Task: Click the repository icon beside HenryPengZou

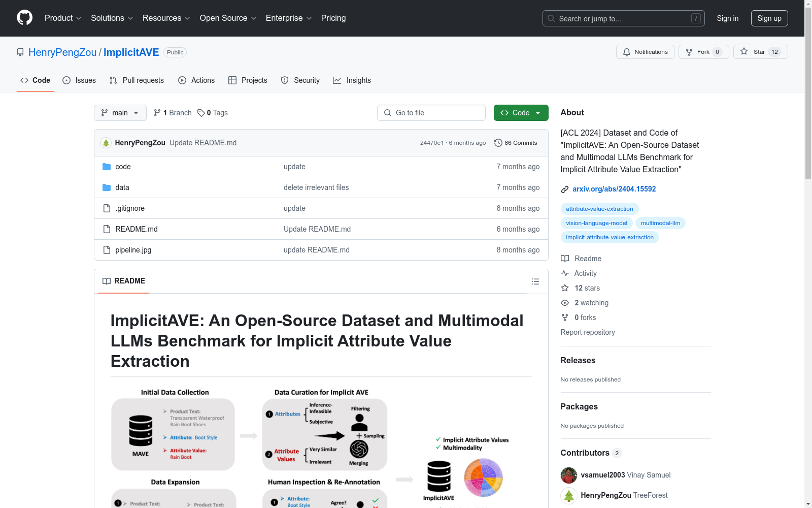Action: click(20, 52)
